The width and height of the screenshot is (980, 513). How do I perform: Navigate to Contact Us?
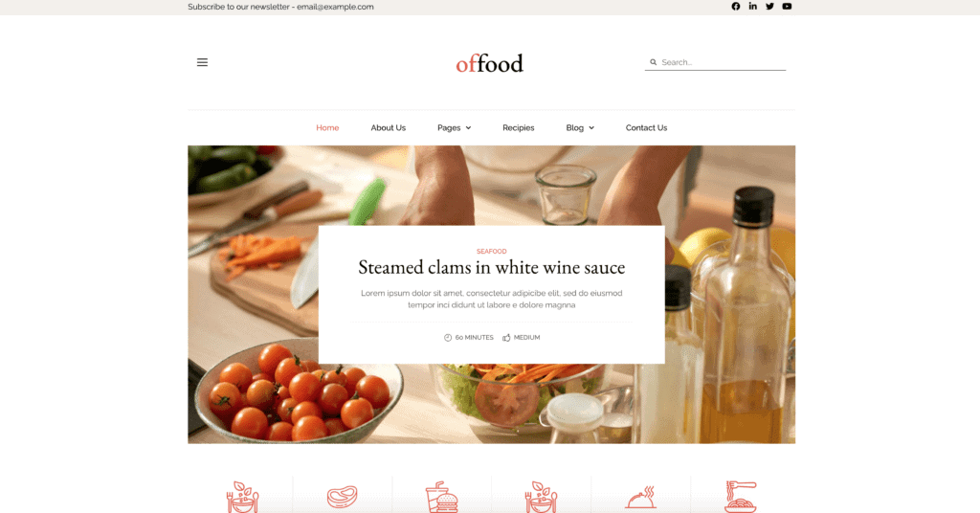coord(646,127)
